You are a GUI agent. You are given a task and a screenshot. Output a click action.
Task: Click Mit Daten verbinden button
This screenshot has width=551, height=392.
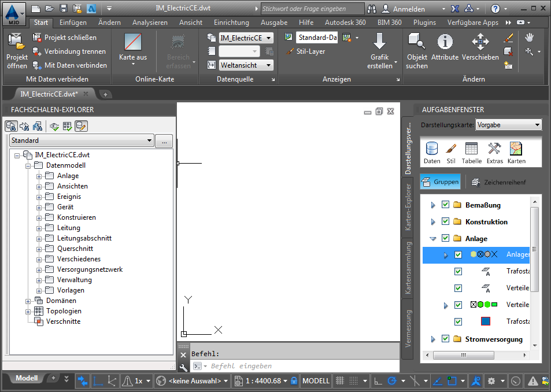69,65
